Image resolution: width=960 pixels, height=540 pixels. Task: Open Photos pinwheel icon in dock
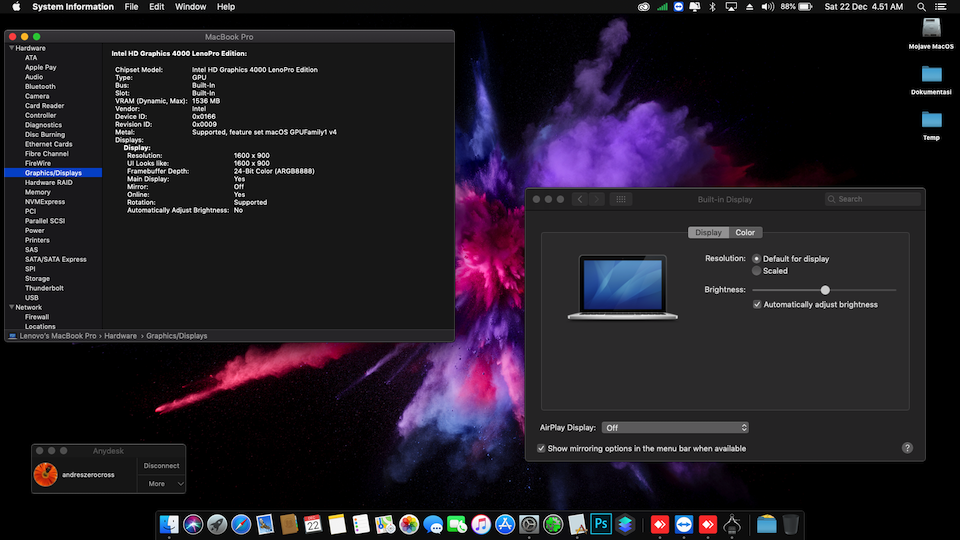pyautogui.click(x=409, y=525)
